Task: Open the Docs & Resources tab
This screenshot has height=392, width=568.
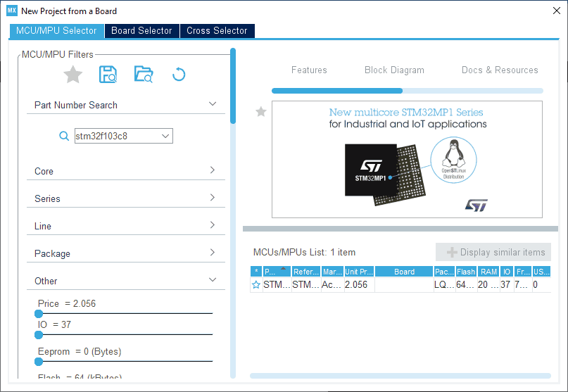Action: tap(500, 70)
